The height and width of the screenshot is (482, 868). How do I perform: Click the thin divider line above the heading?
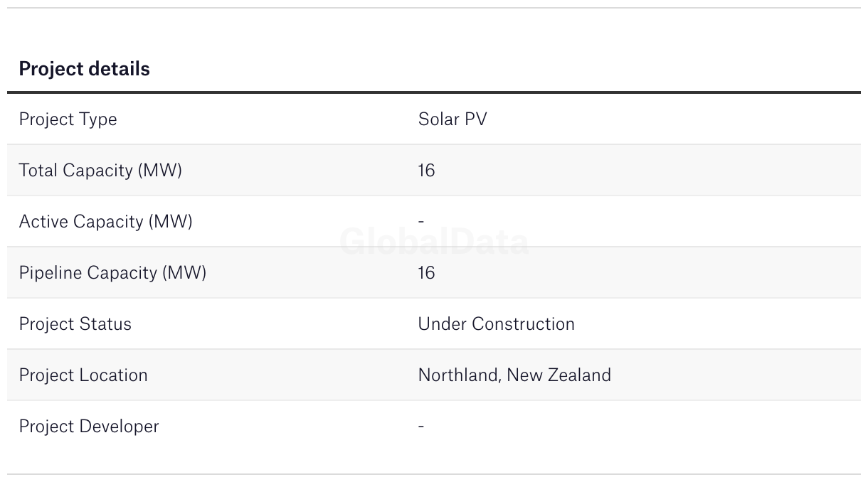coord(434,8)
